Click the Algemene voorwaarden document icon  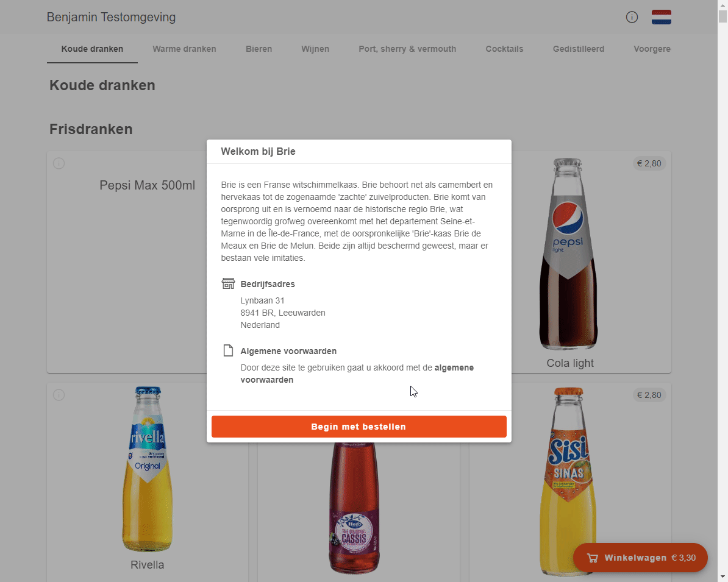point(228,350)
